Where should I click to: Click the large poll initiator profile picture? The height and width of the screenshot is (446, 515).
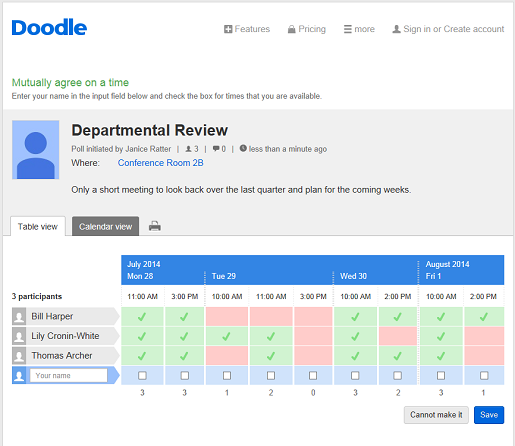click(36, 150)
